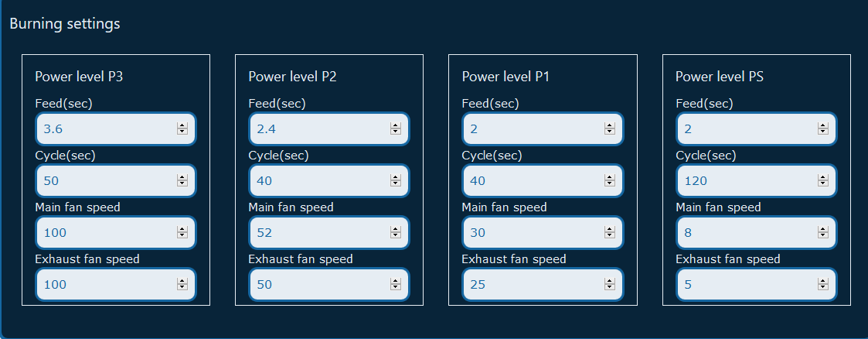
Task: Decrease P1 Exhaust fan speed with down arrow
Action: [x=609, y=287]
